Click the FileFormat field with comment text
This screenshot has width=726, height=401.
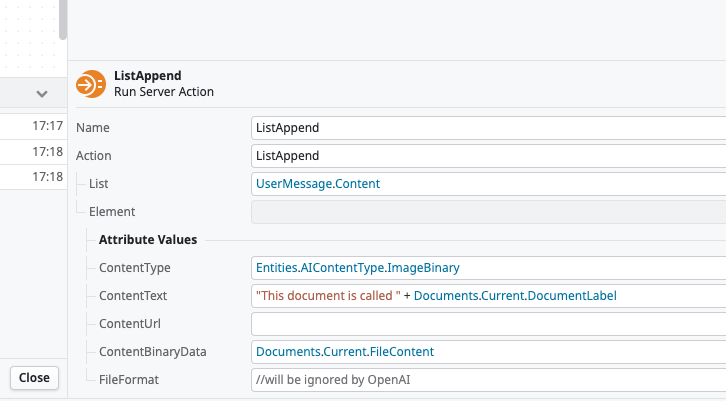point(488,380)
